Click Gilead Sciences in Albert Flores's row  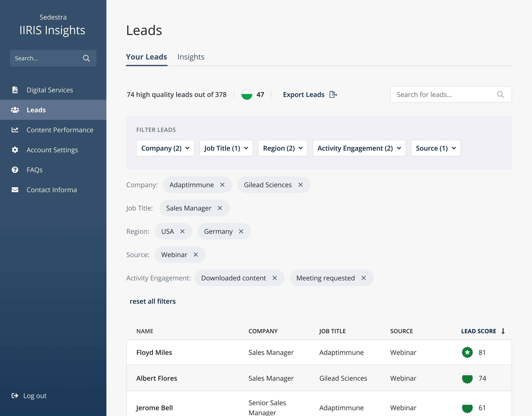(x=343, y=378)
